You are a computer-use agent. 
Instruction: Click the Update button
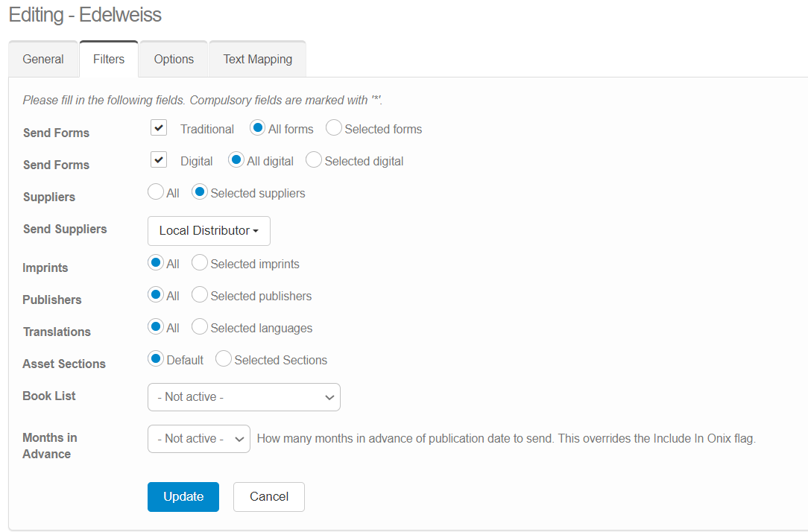click(183, 496)
